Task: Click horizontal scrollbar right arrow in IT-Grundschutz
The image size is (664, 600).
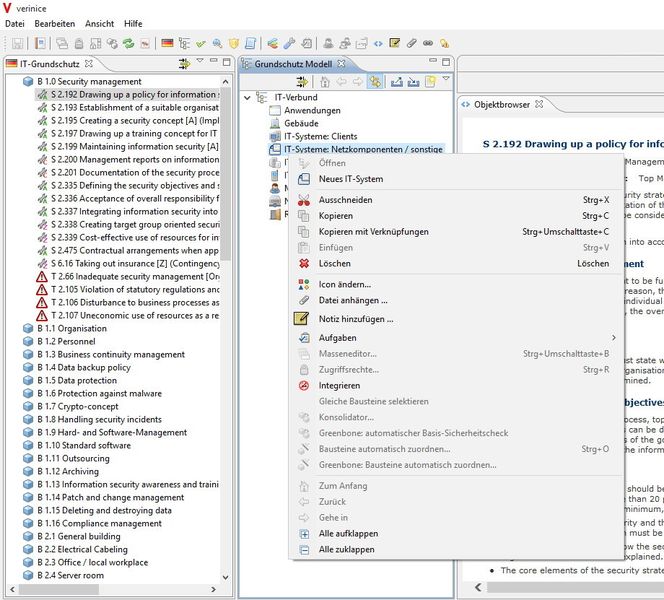Action: 213,589
